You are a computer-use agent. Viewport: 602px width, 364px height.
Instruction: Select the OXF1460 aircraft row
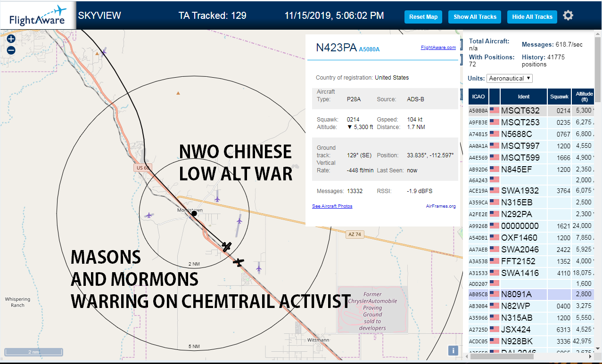pyautogui.click(x=532, y=237)
